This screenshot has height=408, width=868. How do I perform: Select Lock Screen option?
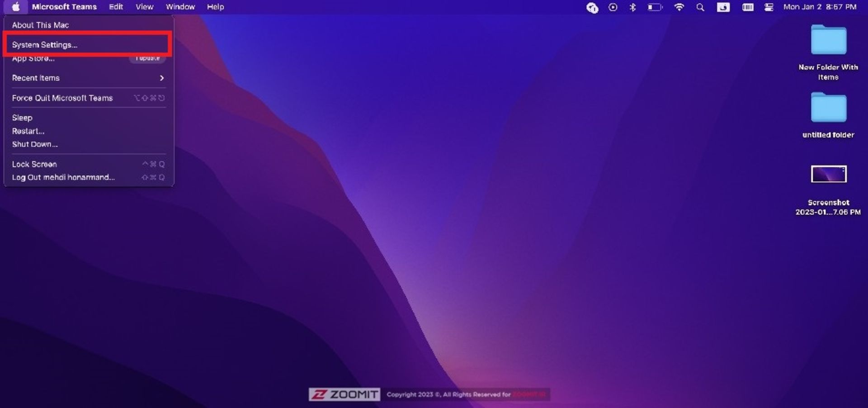(x=88, y=164)
